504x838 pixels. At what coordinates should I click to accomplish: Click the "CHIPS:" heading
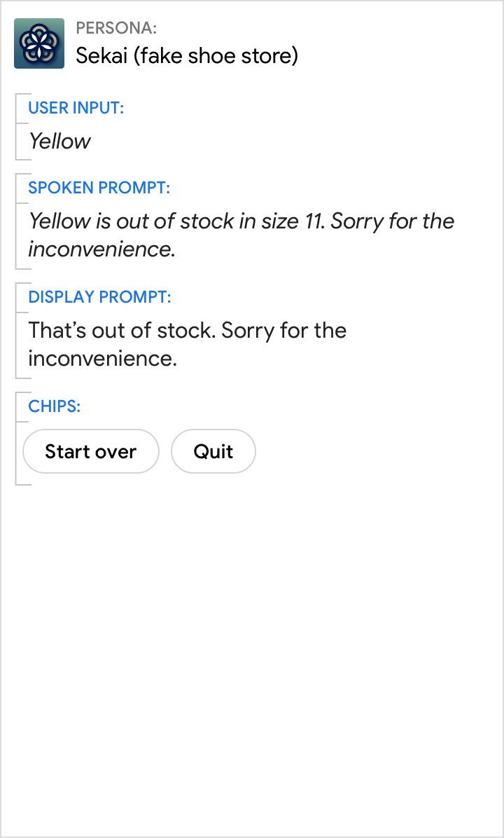coord(54,406)
